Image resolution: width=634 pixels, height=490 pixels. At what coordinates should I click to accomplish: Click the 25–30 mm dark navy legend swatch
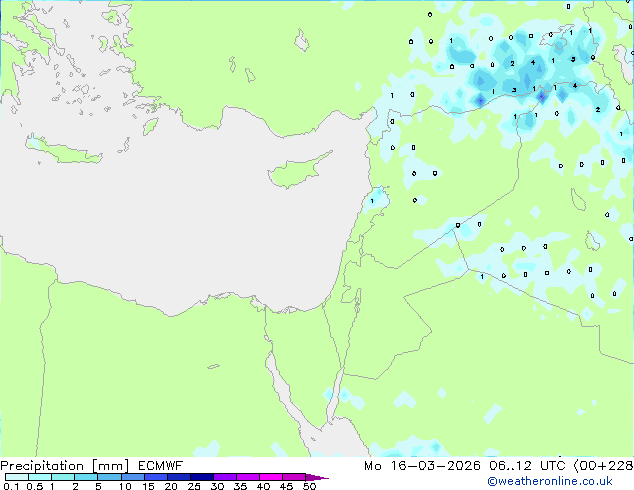point(201,477)
